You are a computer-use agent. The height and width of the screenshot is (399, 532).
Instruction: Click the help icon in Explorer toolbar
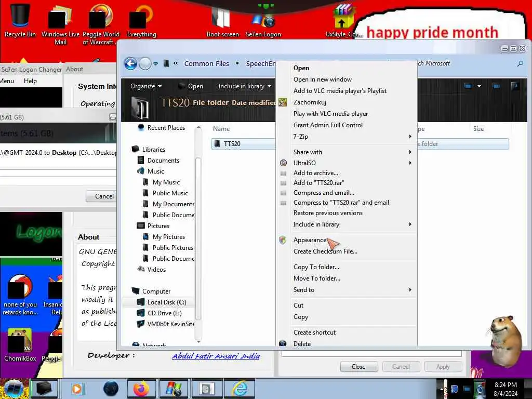point(515,86)
